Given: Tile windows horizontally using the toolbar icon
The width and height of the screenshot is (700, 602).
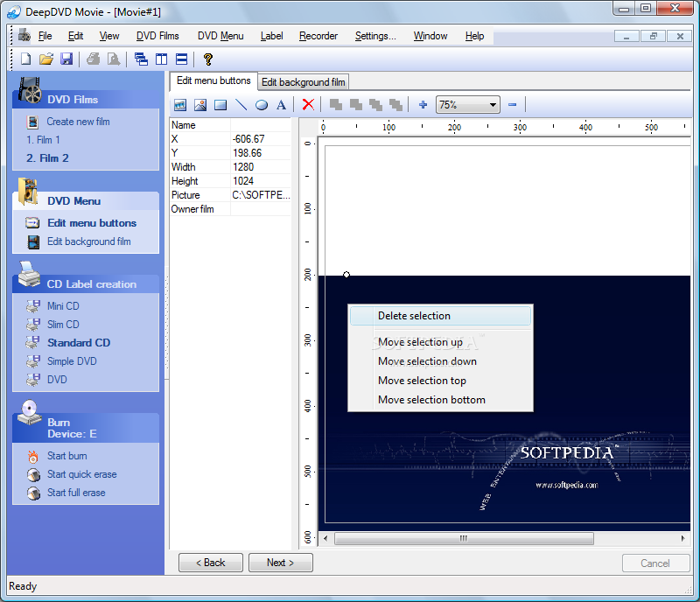Looking at the screenshot, I should [x=181, y=59].
